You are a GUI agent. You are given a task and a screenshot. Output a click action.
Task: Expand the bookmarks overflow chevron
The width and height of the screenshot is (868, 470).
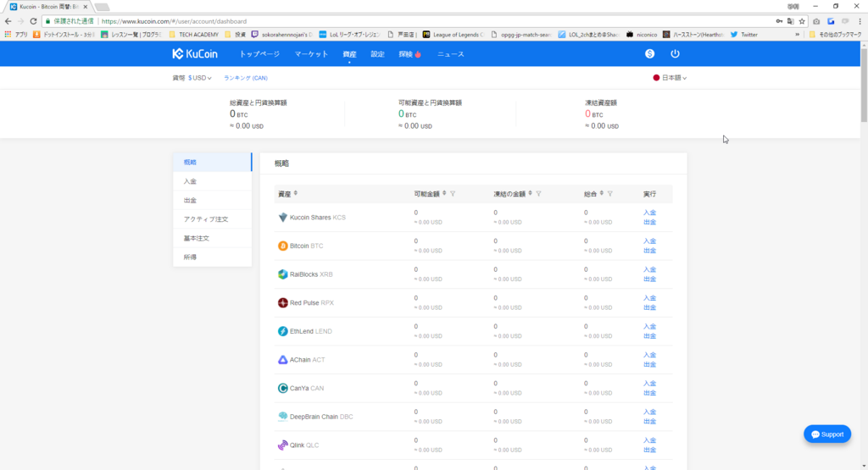pos(797,34)
